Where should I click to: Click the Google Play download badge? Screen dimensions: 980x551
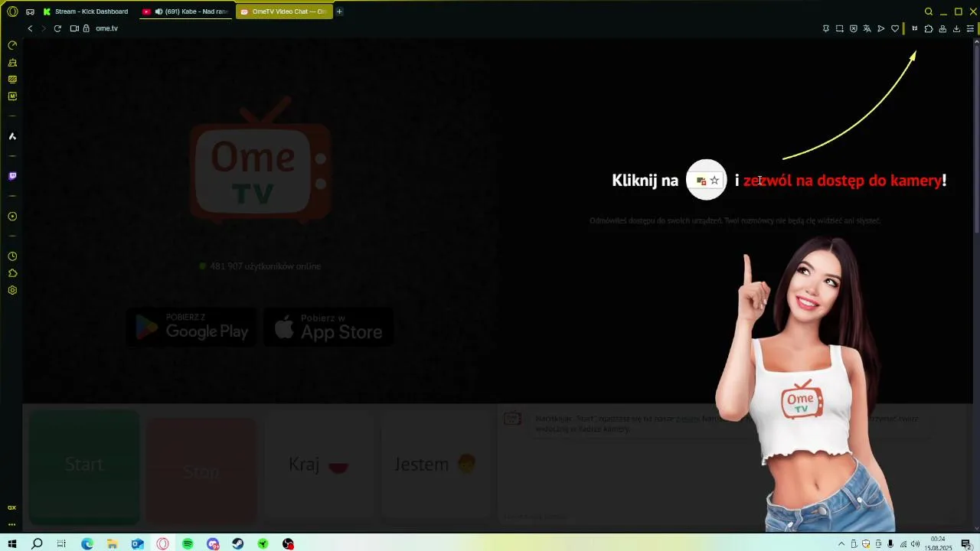tap(191, 328)
